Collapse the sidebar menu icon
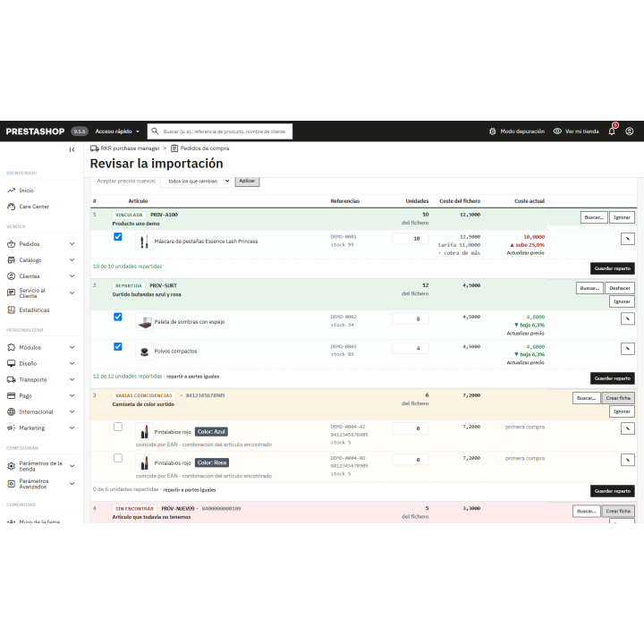This screenshot has height=644, width=644. [72, 150]
